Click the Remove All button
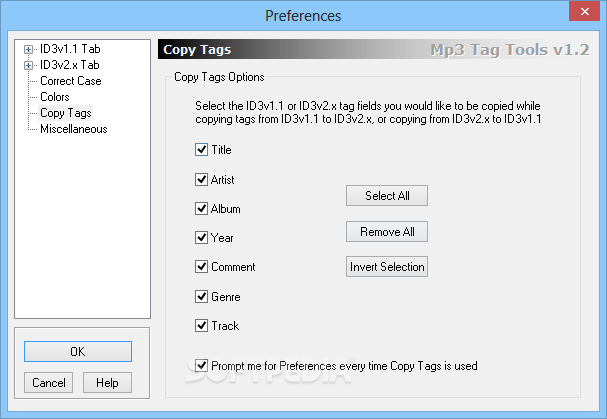Screen dimensions: 607x419 tap(387, 232)
